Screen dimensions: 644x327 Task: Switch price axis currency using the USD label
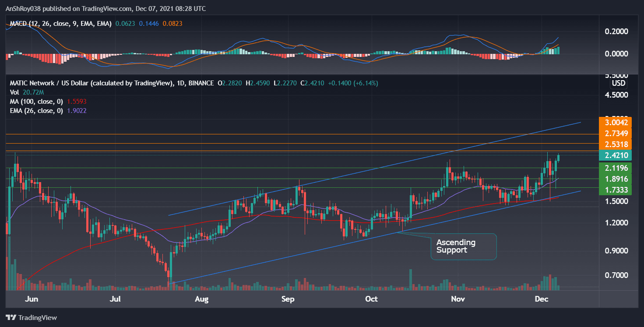pyautogui.click(x=618, y=82)
